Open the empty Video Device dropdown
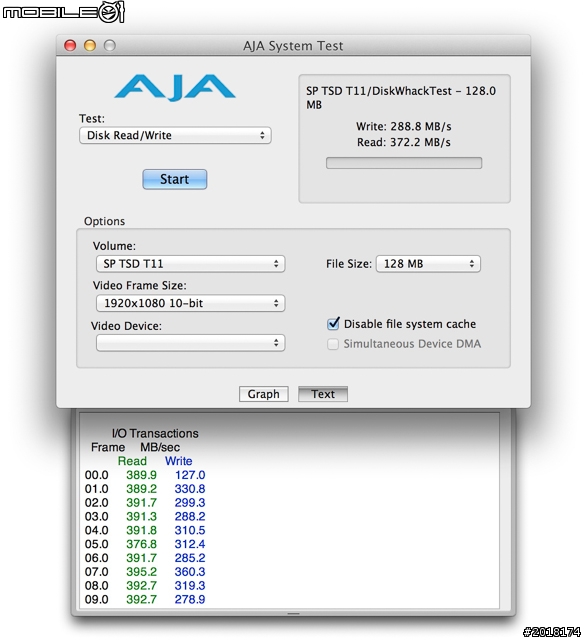 (x=190, y=343)
